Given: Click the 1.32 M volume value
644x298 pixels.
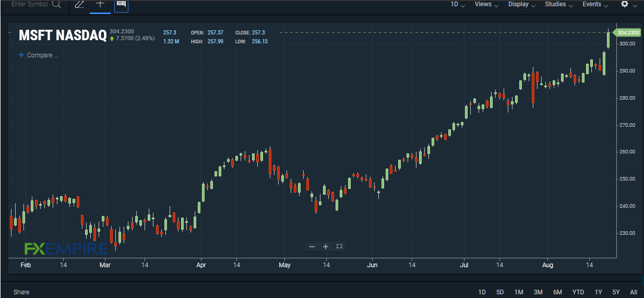Looking at the screenshot, I should pos(171,41).
